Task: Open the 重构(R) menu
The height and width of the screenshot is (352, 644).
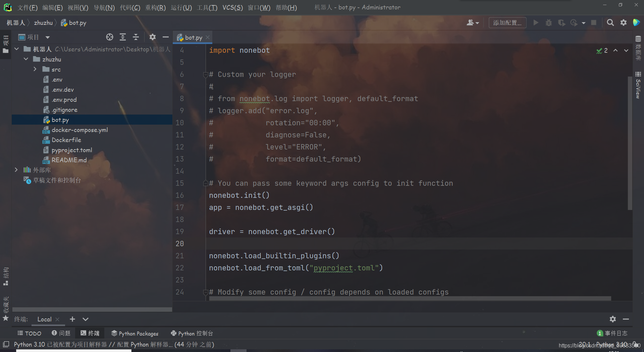Action: pos(156,7)
